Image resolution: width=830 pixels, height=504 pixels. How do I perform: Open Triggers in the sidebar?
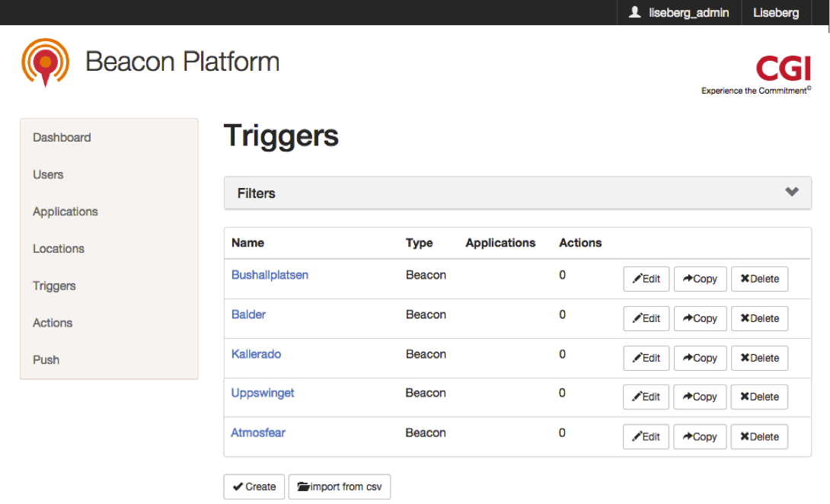coord(55,286)
